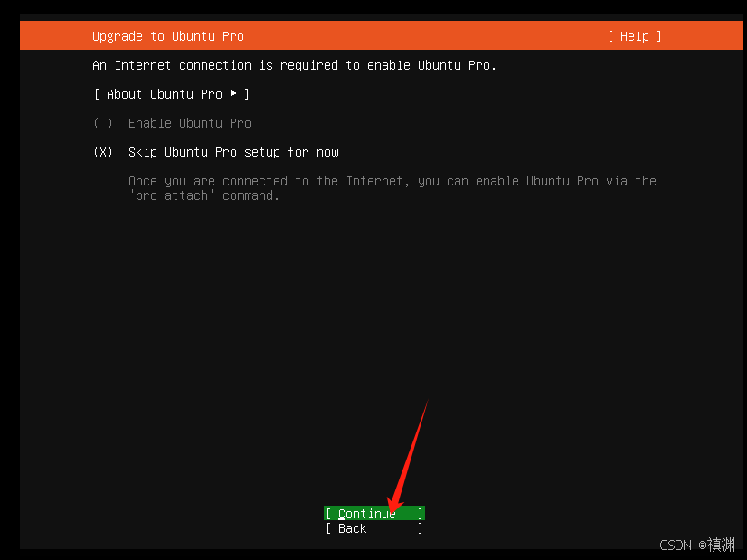This screenshot has width=747, height=560.
Task: Expand the About Ubuntu Pro section
Action: click(x=172, y=94)
